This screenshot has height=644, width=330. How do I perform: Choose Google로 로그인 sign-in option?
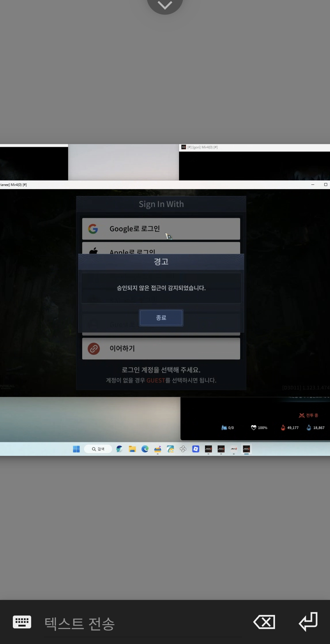point(161,229)
